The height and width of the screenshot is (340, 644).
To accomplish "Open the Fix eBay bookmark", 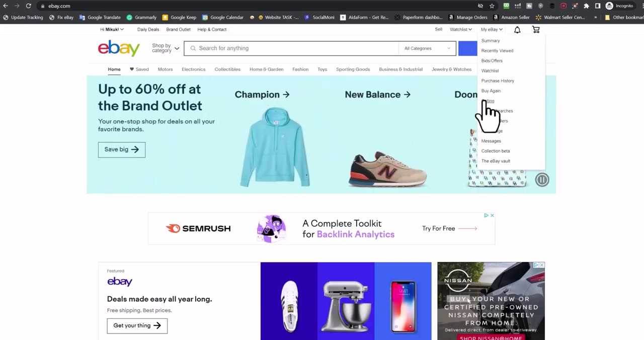I will [x=61, y=18].
